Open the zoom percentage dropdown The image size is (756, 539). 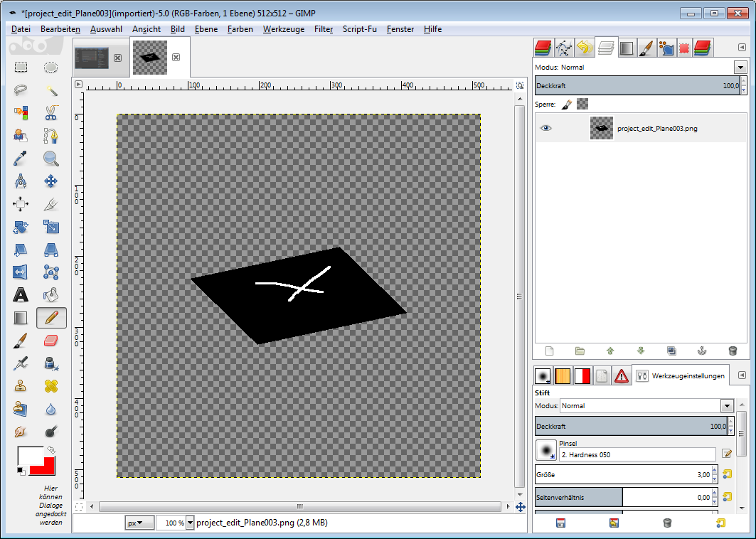[190, 523]
